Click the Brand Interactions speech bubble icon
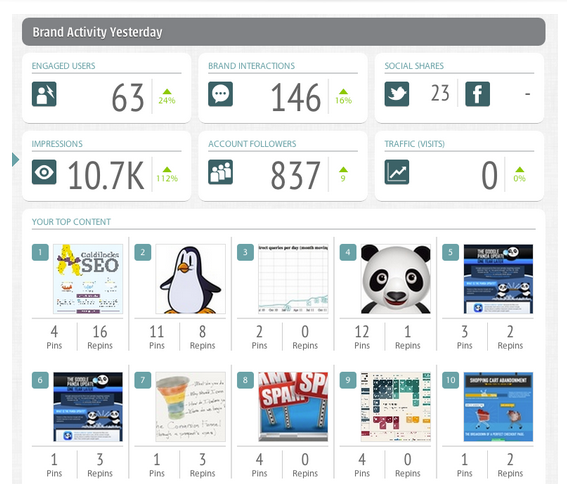The width and height of the screenshot is (567, 500). [x=221, y=94]
